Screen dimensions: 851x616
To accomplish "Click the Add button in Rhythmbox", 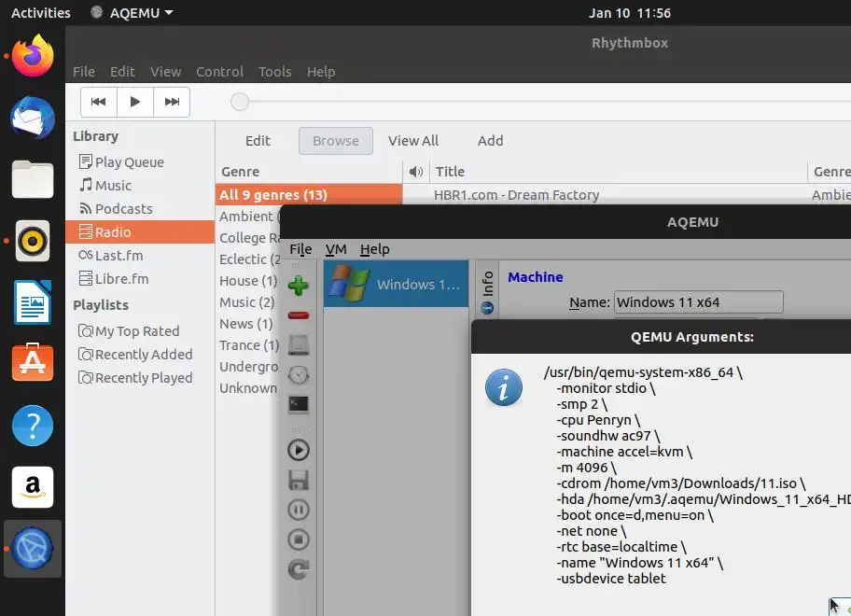I will (x=490, y=141).
